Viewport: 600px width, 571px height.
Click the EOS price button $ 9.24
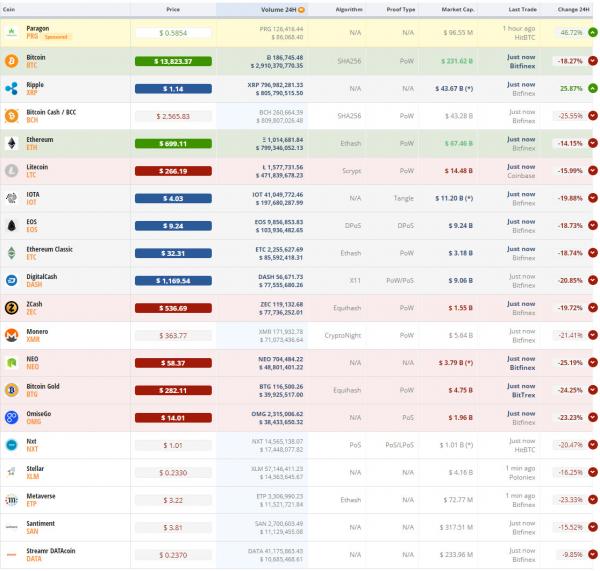pyautogui.click(x=173, y=226)
